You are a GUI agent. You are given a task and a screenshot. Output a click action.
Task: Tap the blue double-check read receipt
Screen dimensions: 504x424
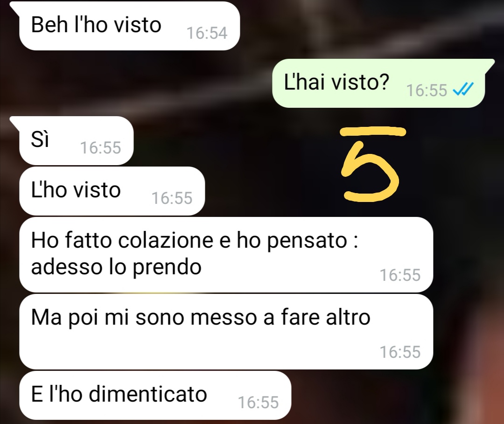pos(463,89)
